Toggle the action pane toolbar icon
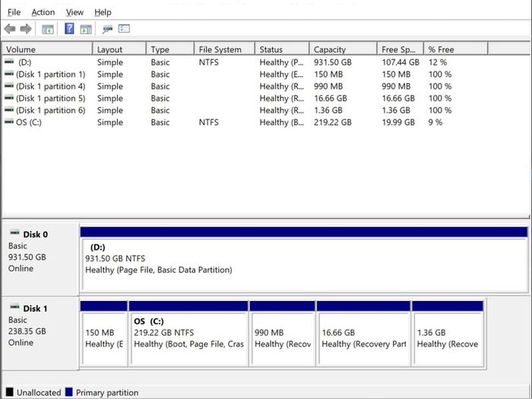 click(x=86, y=29)
